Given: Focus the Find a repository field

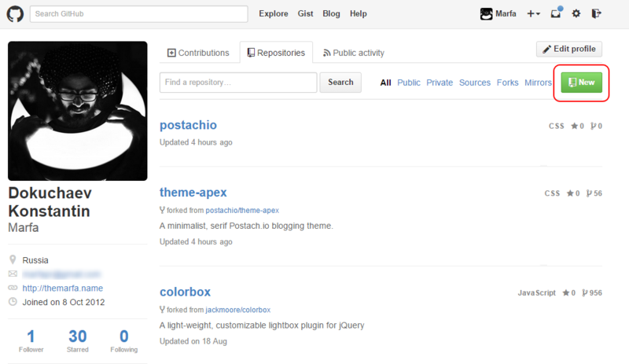Looking at the screenshot, I should pyautogui.click(x=238, y=83).
